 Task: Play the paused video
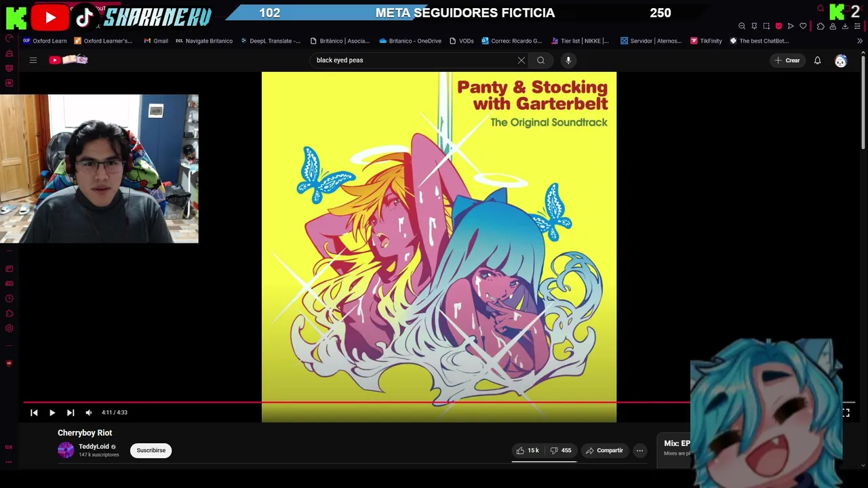[52, 412]
